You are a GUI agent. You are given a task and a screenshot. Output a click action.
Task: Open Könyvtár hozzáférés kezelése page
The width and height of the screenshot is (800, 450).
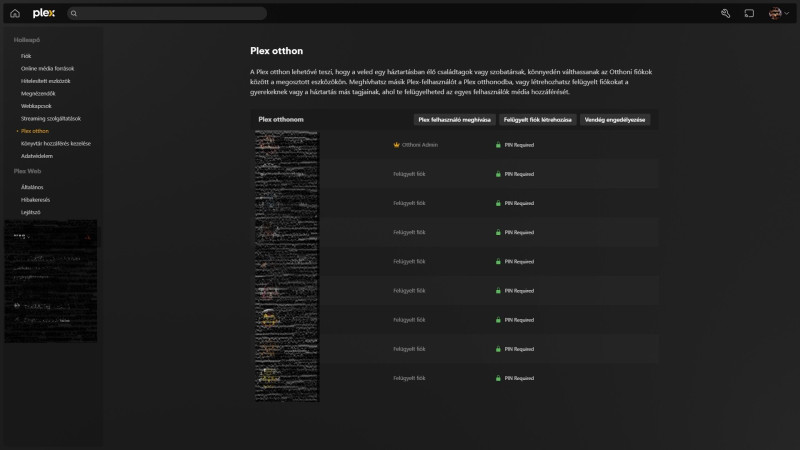point(56,143)
